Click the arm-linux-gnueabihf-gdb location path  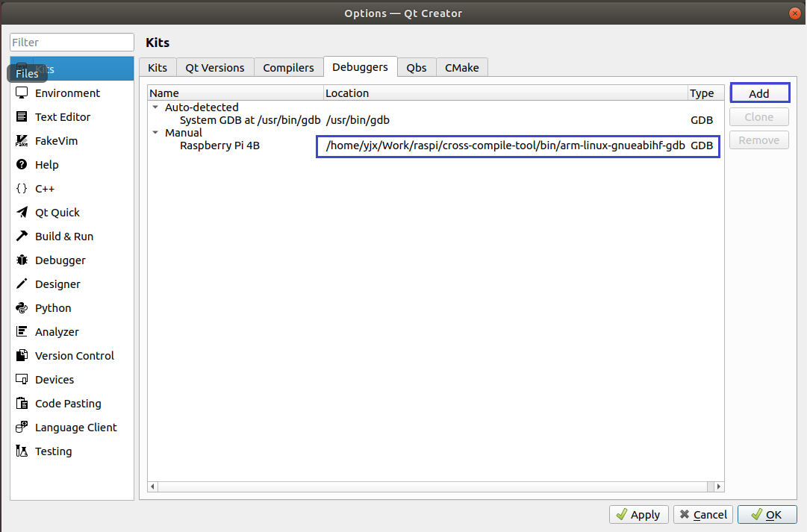pos(505,145)
